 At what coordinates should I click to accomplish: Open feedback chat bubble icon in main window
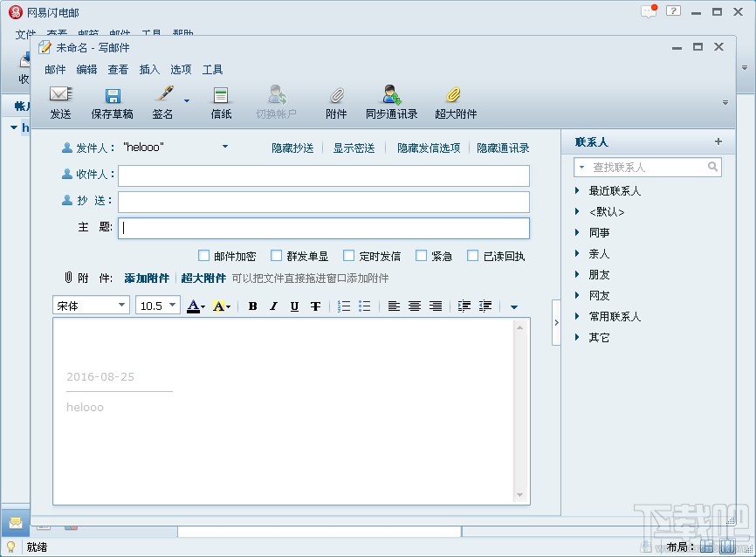point(649,11)
